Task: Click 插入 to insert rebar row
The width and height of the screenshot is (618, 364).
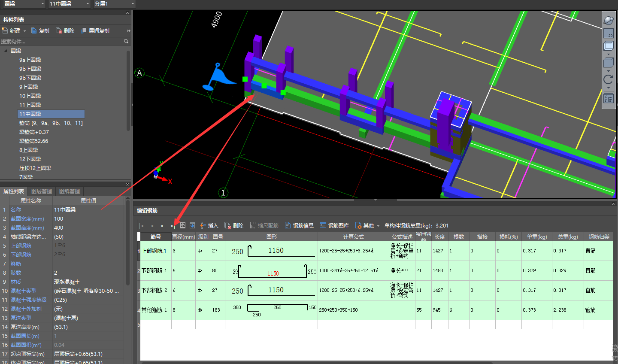Action: coord(209,225)
